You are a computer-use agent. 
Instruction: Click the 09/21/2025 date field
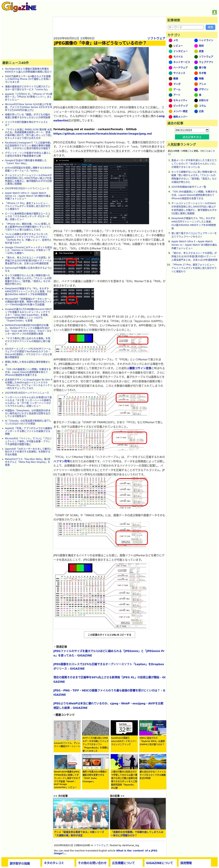click(192, 130)
